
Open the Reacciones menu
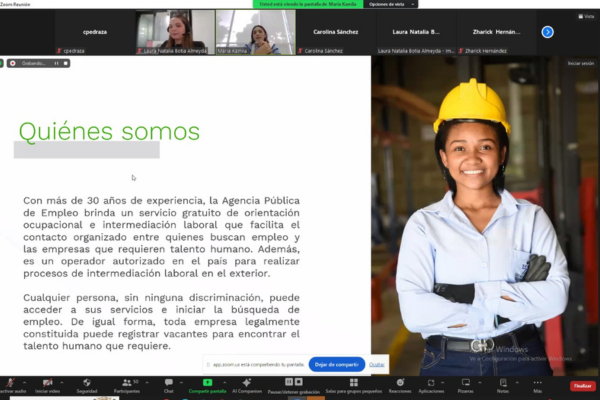tap(400, 385)
